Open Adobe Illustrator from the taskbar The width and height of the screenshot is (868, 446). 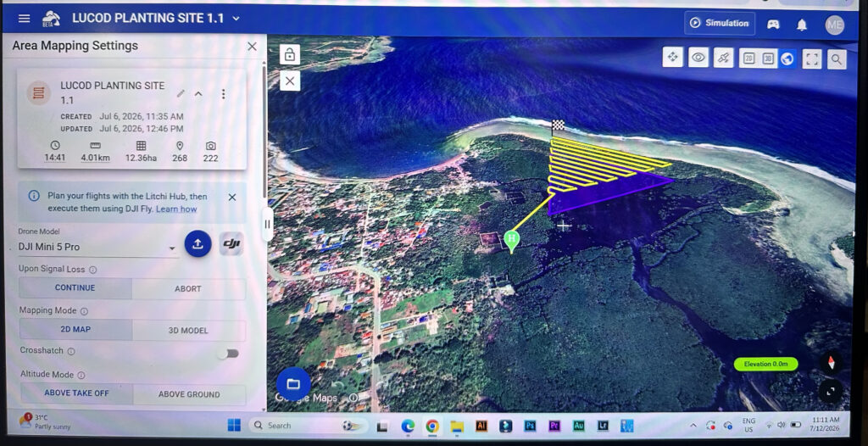tap(481, 426)
